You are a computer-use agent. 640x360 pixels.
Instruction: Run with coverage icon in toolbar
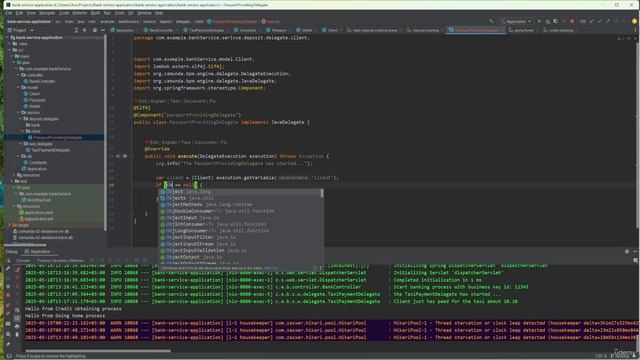click(x=556, y=21)
